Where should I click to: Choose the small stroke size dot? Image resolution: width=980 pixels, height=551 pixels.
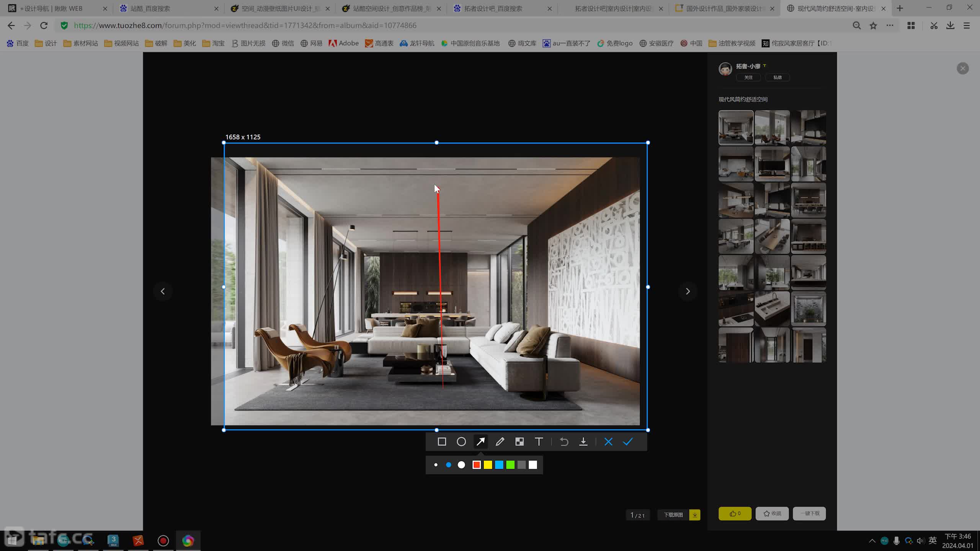436,465
